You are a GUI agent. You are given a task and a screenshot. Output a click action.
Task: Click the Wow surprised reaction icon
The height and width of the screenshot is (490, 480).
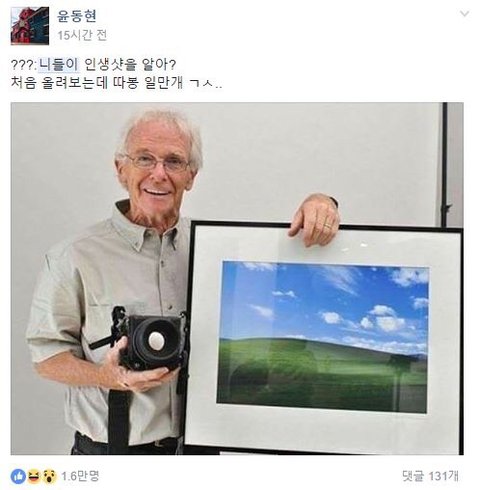pyautogui.click(x=49, y=476)
